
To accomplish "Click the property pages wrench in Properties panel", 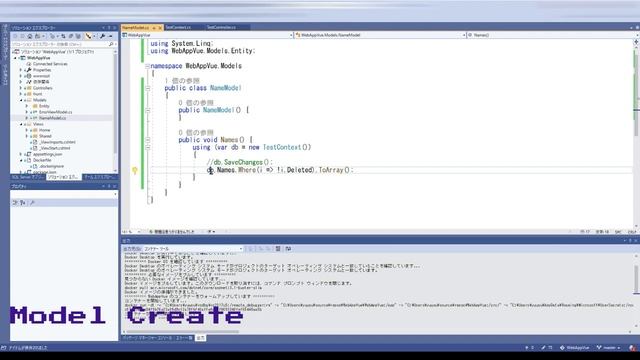I will (32, 202).
